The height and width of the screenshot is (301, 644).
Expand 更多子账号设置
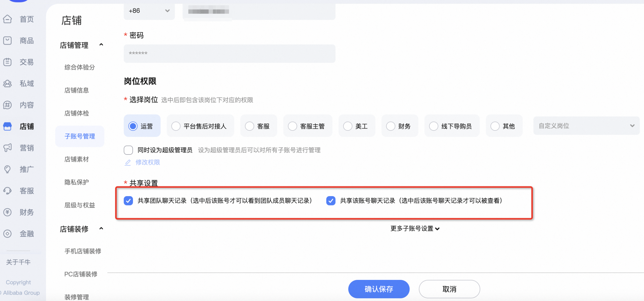(x=415, y=228)
